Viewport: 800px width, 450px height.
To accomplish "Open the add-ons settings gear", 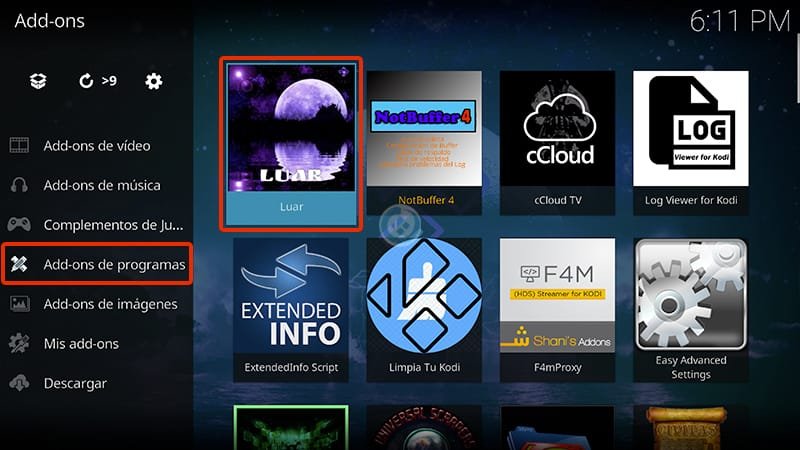I will (x=154, y=81).
